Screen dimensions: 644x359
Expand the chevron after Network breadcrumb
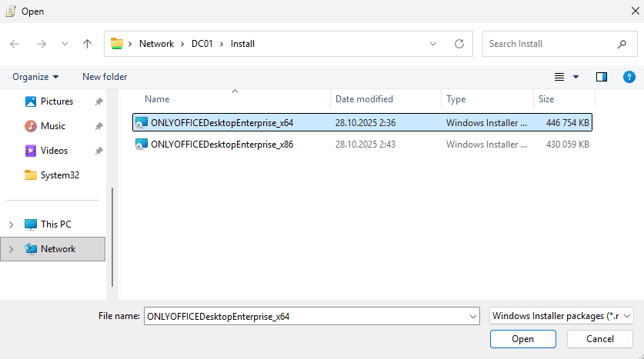click(x=182, y=44)
